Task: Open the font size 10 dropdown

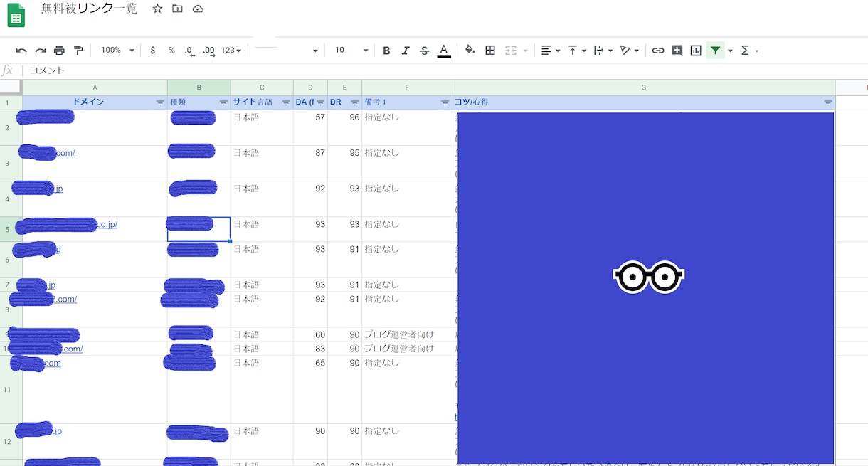Action: (351, 51)
